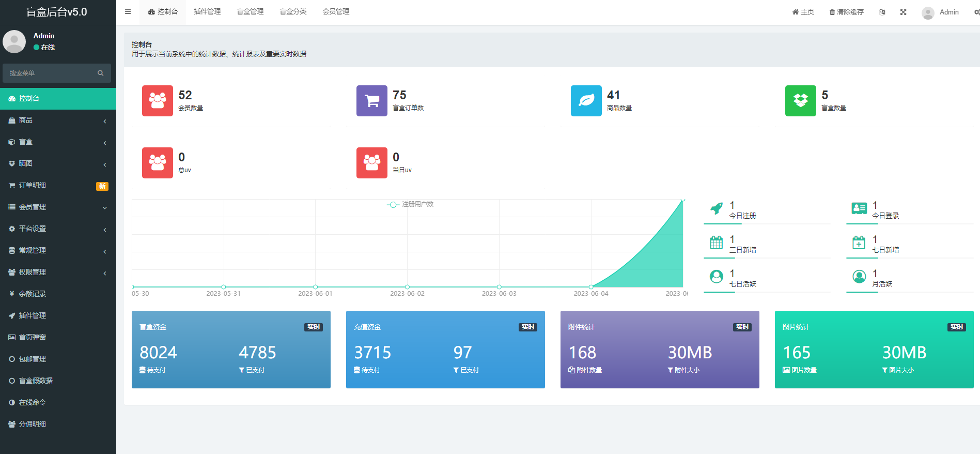The image size is (980, 454).
Task: Click the ID card icon for today's logins
Action: pos(859,208)
